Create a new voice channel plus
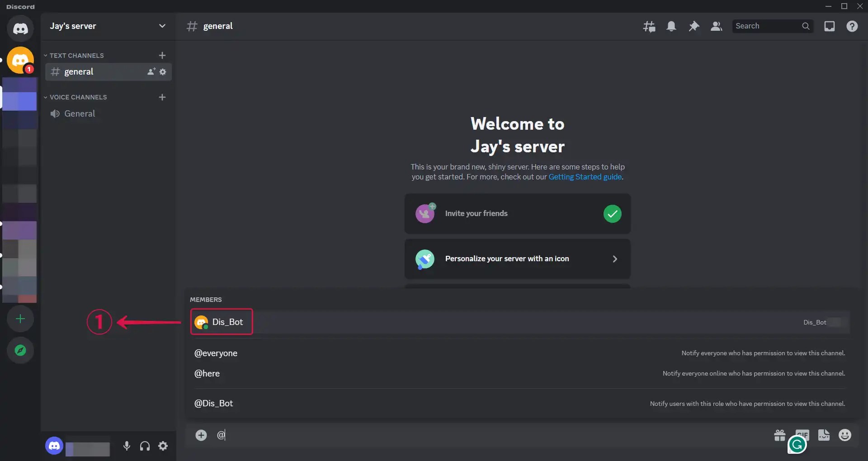Image resolution: width=868 pixels, height=461 pixels. [x=162, y=97]
